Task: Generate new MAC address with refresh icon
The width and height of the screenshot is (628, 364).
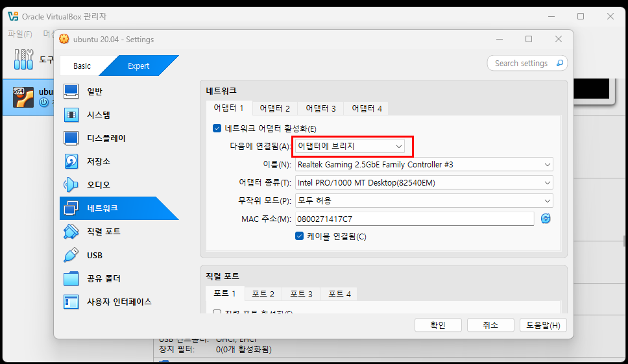Action: 546,219
